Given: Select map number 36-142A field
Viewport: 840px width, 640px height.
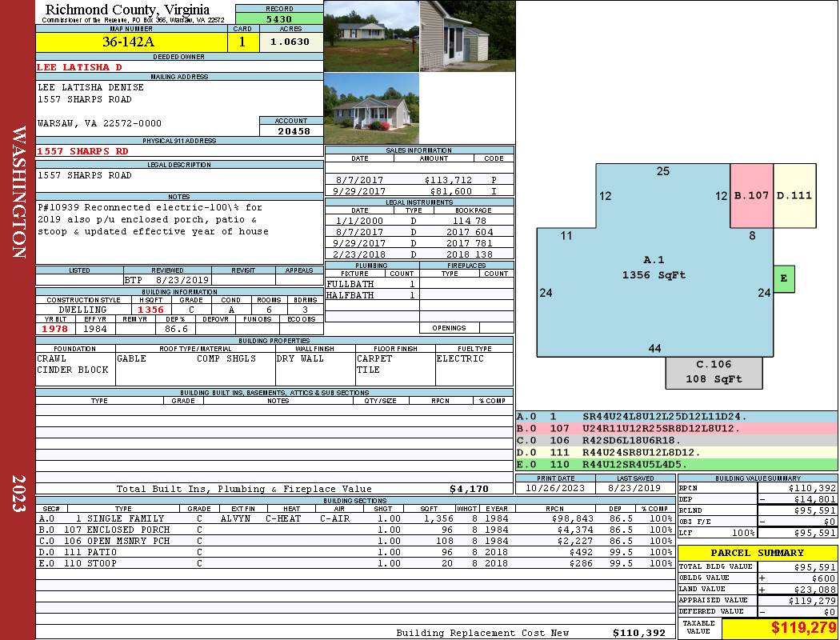Looking at the screenshot, I should click(x=131, y=42).
